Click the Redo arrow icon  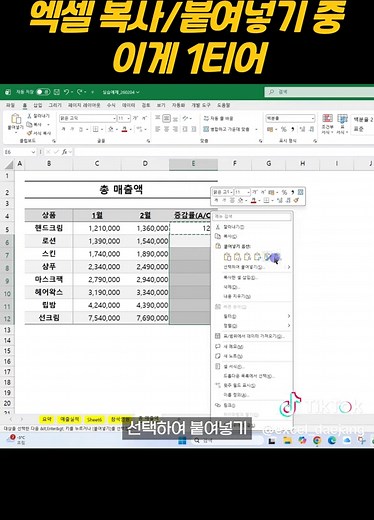[80, 92]
